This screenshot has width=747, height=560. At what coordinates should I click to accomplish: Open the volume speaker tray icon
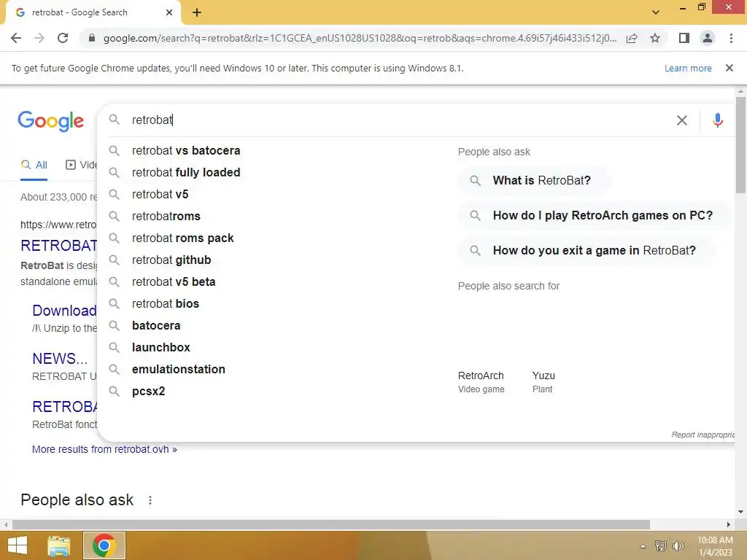point(678,545)
